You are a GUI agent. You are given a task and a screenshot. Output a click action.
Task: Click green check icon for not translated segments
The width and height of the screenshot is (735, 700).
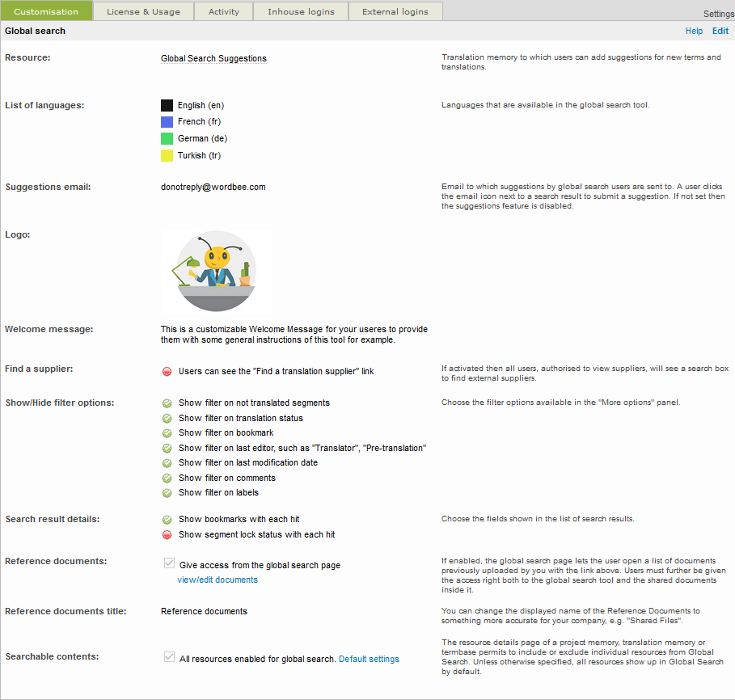(x=167, y=403)
